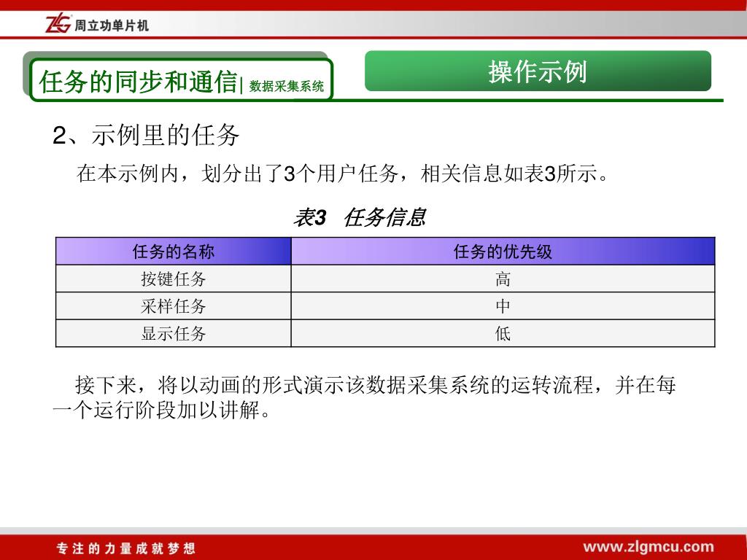Select the 任务的同步和通信 title box
The height and width of the screenshot is (560, 747).
click(x=181, y=80)
